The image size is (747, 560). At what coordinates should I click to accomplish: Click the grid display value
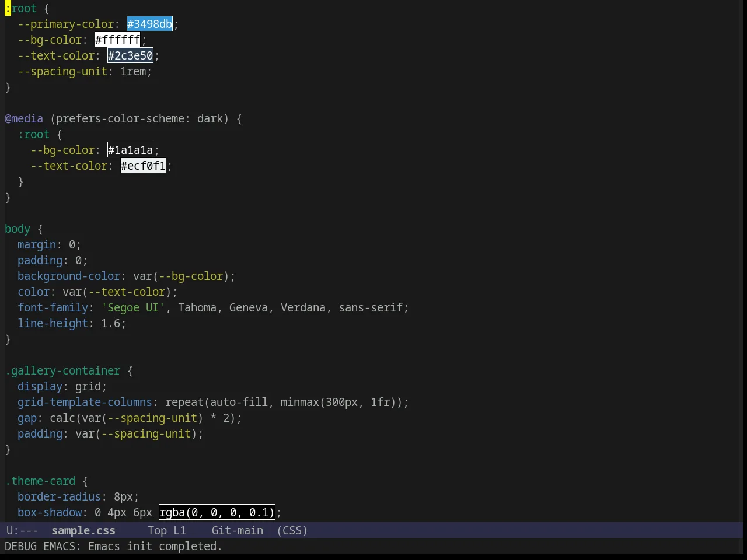pos(88,386)
